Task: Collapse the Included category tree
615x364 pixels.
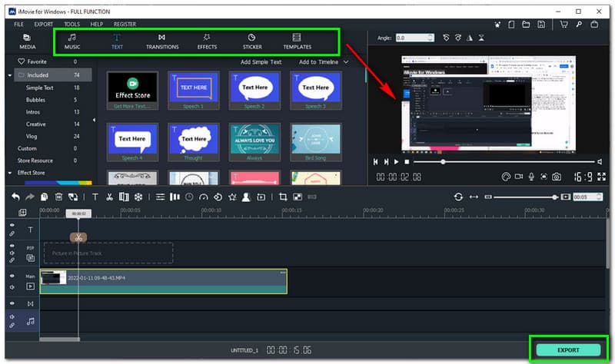Action: (8, 75)
